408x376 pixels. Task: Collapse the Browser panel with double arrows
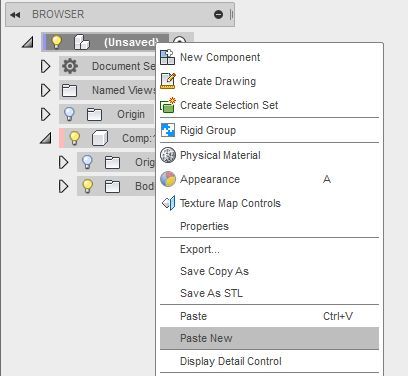click(x=15, y=15)
